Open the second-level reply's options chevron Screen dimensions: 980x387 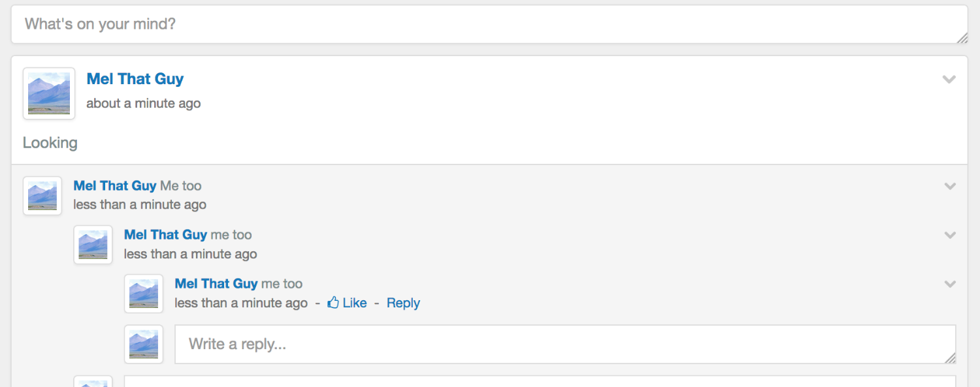tap(950, 235)
